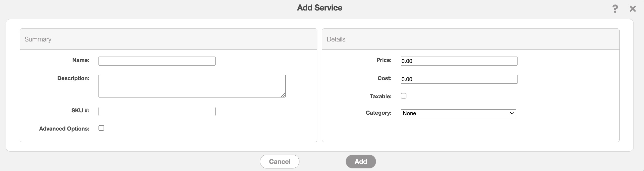This screenshot has width=644, height=171.
Task: Click the Name: label text
Action: (81, 60)
